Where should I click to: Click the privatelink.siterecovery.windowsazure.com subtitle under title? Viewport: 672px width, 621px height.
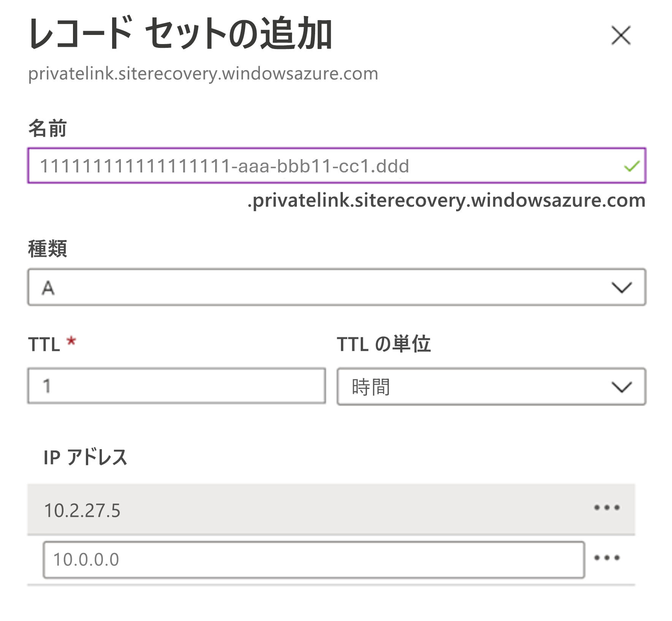(203, 74)
